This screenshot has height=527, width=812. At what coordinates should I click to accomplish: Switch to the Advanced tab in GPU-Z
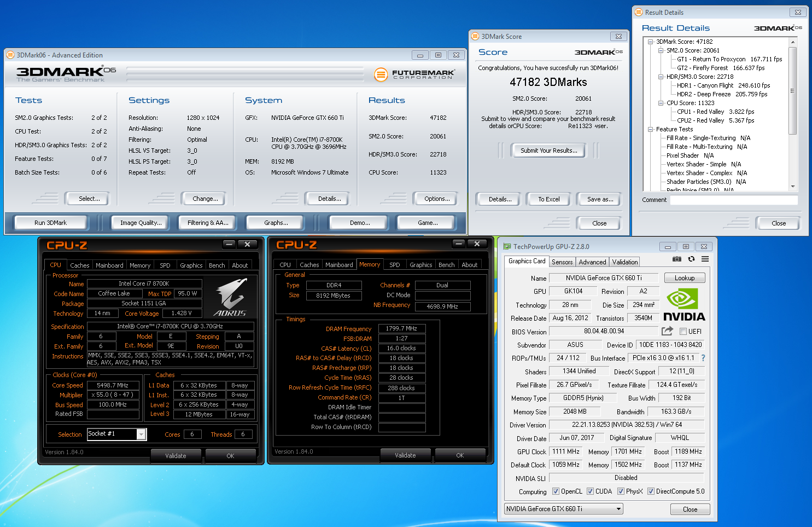pos(592,262)
